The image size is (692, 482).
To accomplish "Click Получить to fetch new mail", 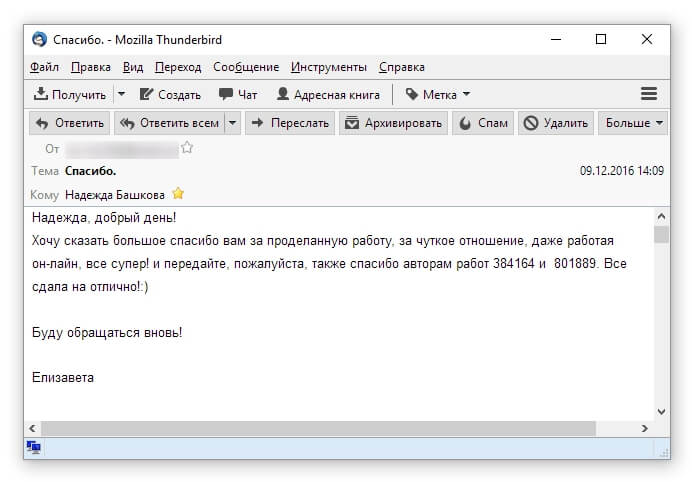I will (70, 94).
